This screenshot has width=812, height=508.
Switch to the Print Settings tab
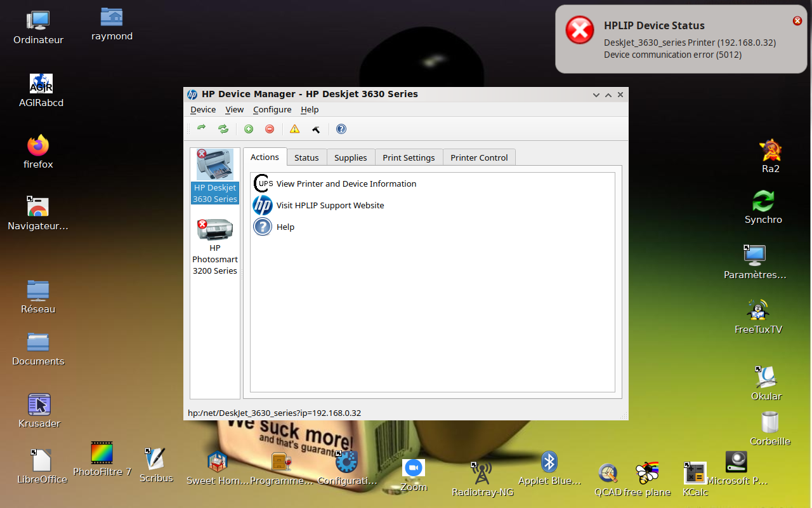409,157
